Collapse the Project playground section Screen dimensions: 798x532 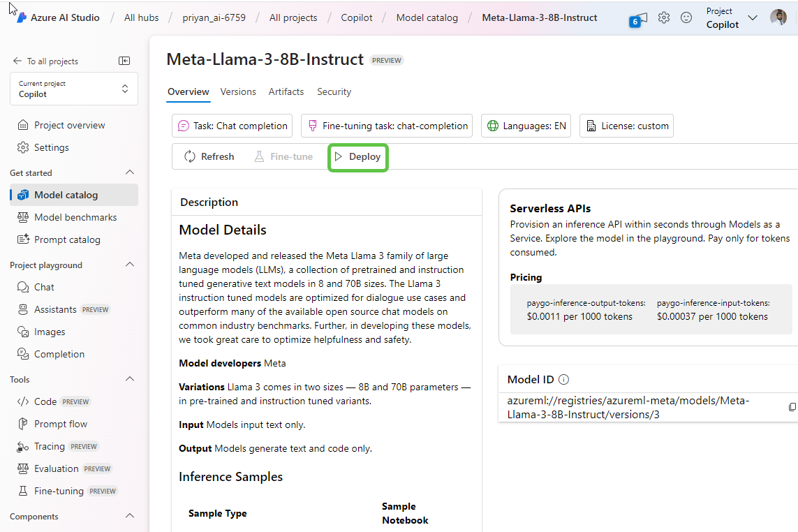click(129, 265)
